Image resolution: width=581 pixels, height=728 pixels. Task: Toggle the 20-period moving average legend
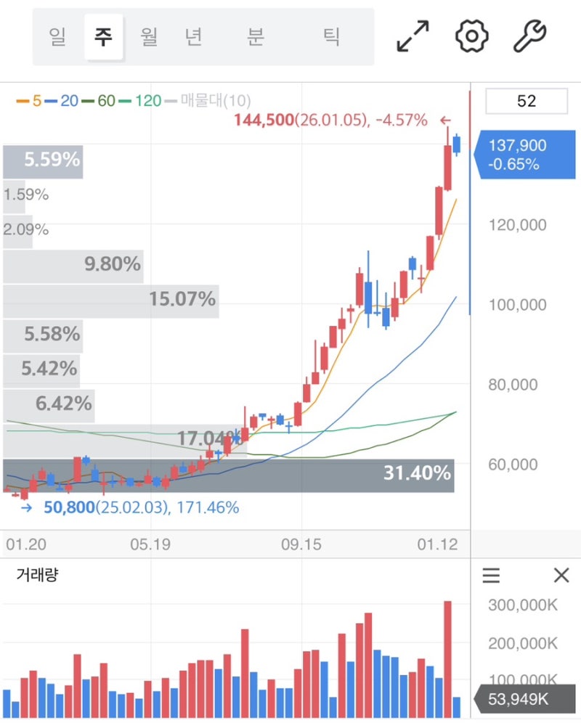pyautogui.click(x=62, y=101)
